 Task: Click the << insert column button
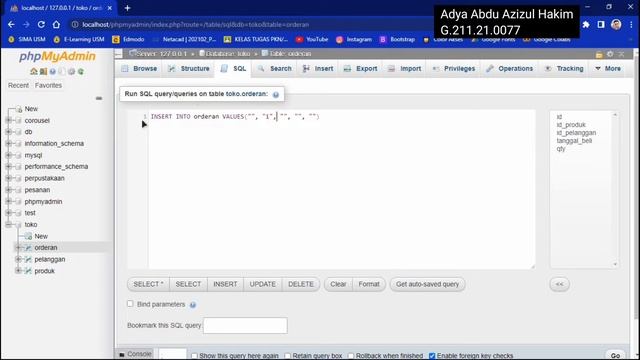click(559, 284)
